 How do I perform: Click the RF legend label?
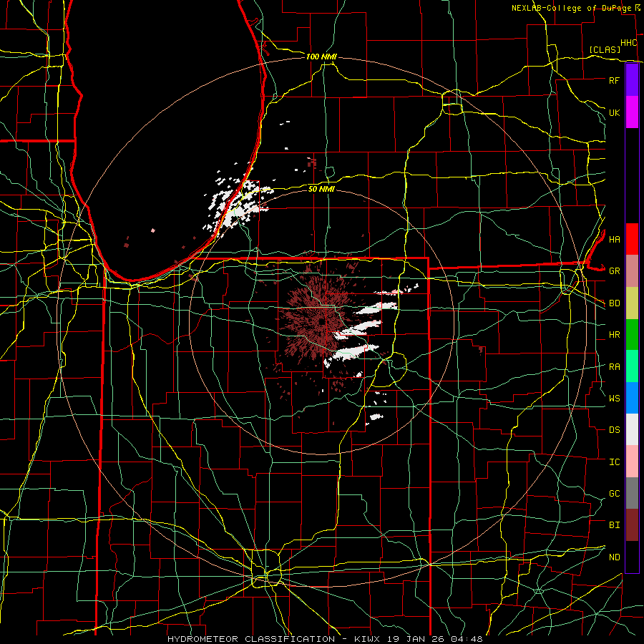[x=614, y=80]
